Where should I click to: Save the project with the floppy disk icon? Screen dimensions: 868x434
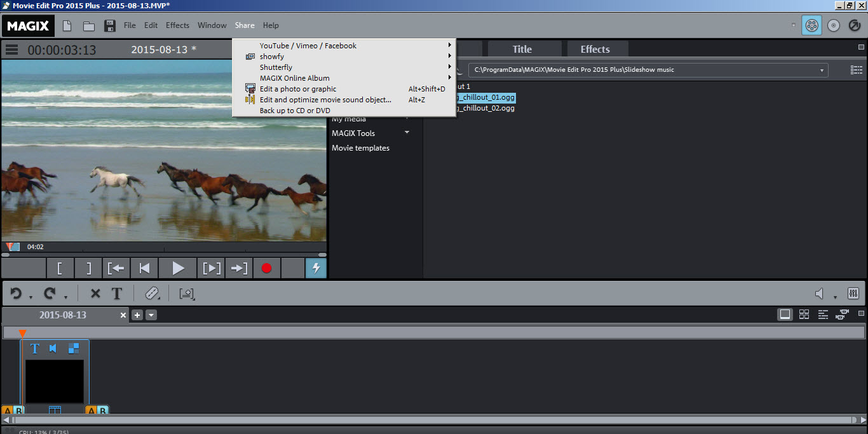pyautogui.click(x=109, y=25)
